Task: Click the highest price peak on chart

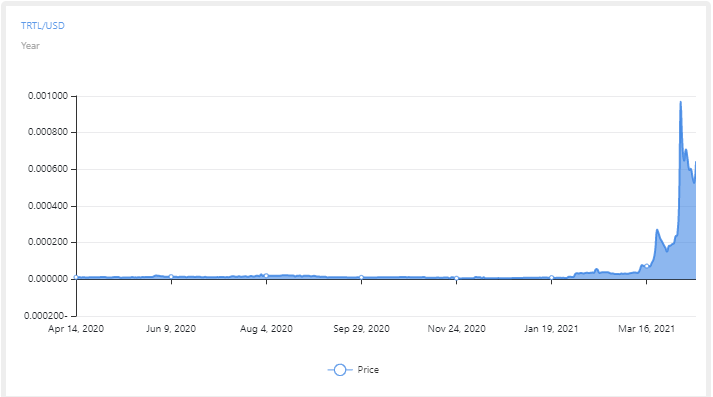Action: (x=681, y=102)
